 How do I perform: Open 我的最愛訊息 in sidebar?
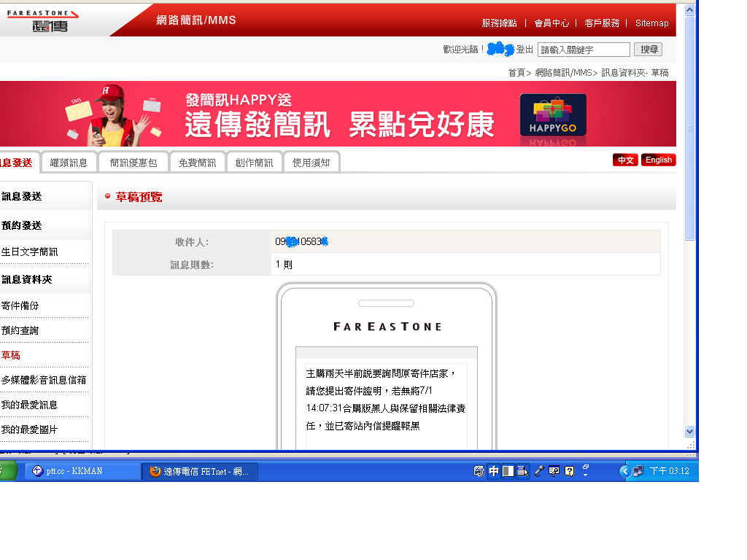(29, 405)
